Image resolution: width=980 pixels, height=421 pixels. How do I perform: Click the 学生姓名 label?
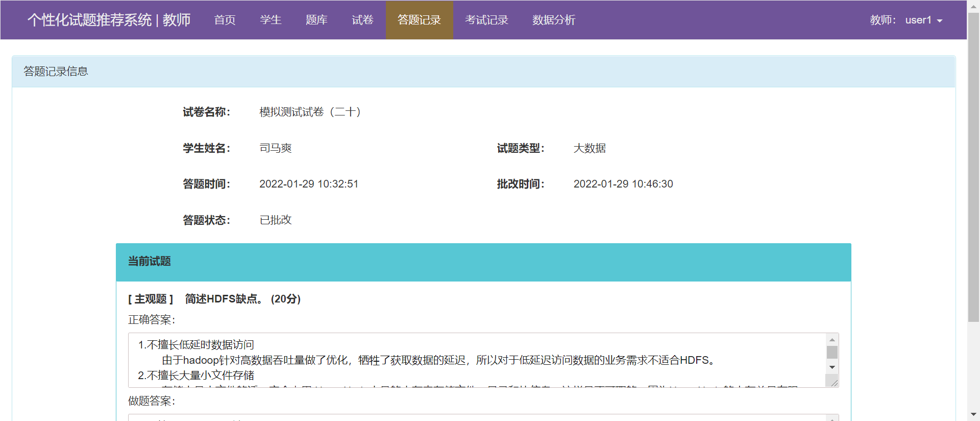[206, 148]
